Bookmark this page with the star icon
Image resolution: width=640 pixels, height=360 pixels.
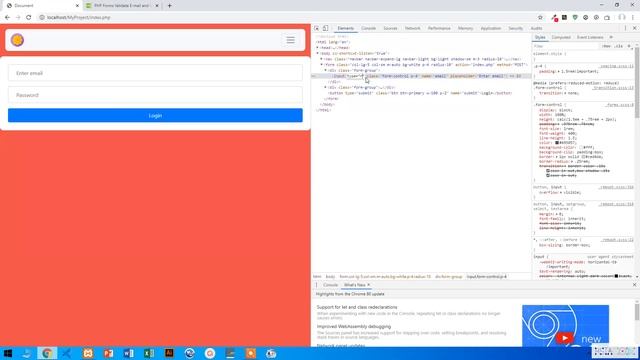540,18
